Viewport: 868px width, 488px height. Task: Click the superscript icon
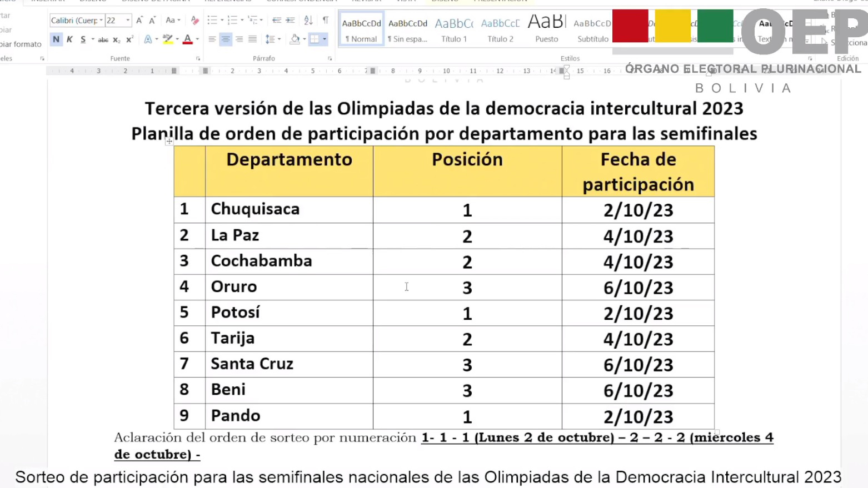click(129, 39)
